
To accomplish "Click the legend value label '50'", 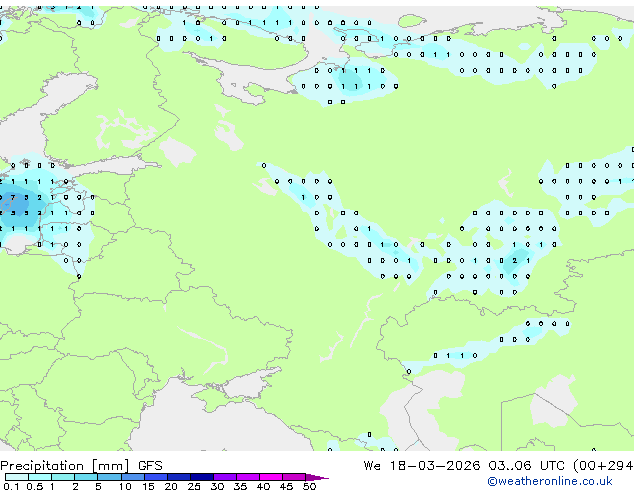I will click(x=309, y=486).
